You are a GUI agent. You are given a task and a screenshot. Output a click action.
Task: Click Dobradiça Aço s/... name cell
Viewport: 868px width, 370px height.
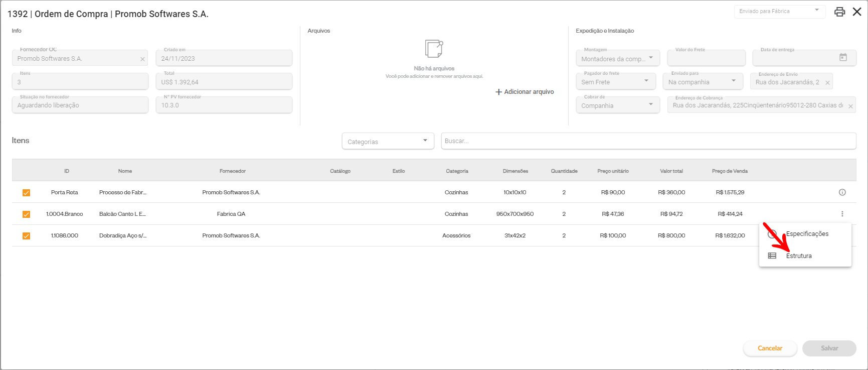[x=123, y=235]
